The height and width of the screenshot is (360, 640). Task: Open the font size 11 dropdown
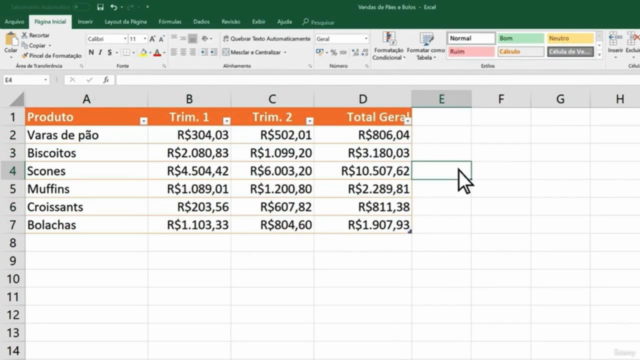point(145,39)
